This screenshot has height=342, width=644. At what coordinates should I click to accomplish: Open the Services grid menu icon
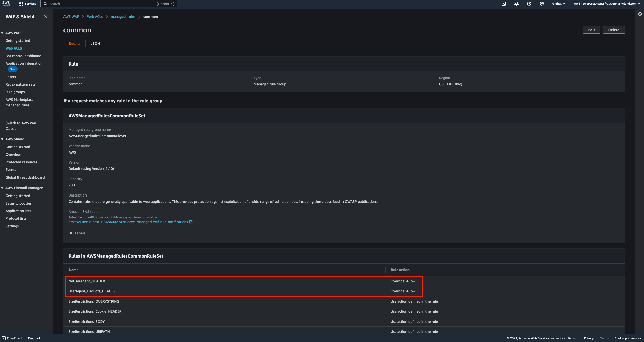pos(21,4)
